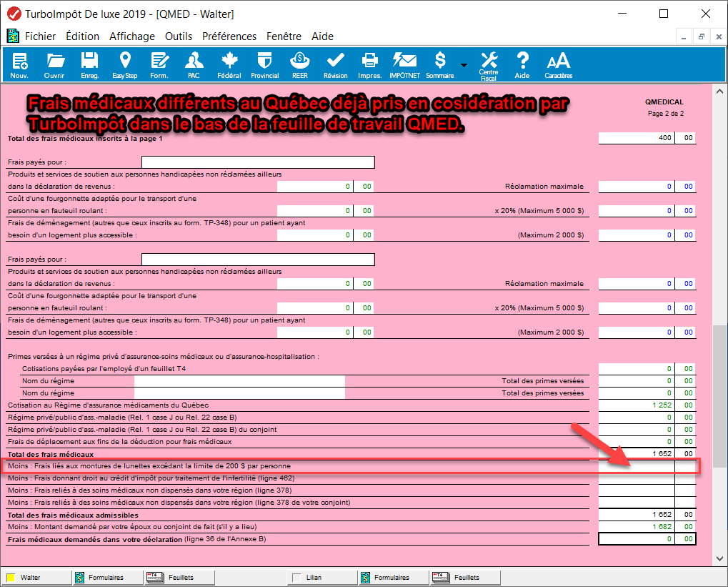Screen dimensions: 728x587
Task: Open a file with the Ouvrir icon
Action: tap(54, 65)
